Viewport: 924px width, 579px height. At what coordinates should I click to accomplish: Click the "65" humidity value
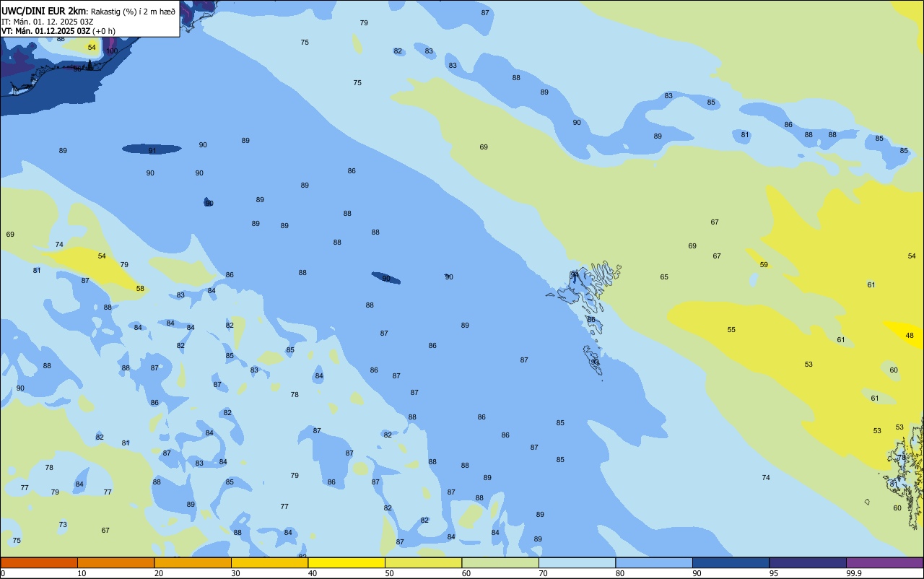coord(664,277)
